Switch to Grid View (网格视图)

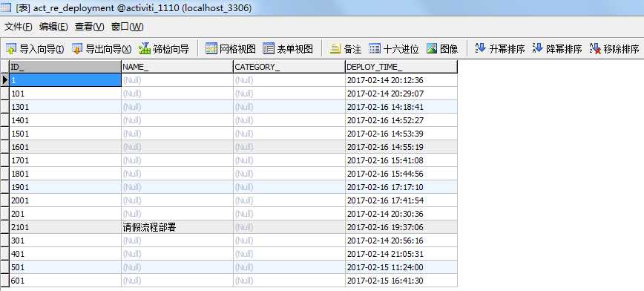[231, 49]
